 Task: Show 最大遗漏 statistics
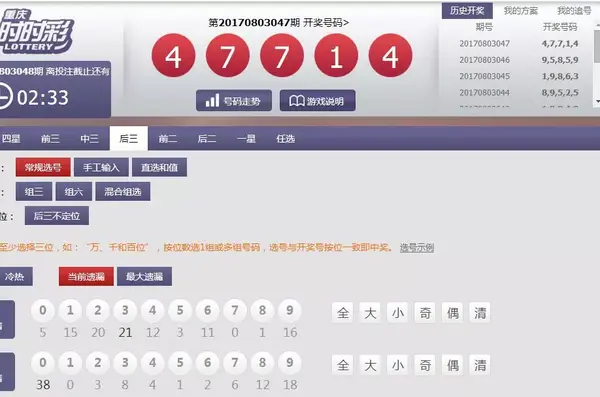click(145, 276)
